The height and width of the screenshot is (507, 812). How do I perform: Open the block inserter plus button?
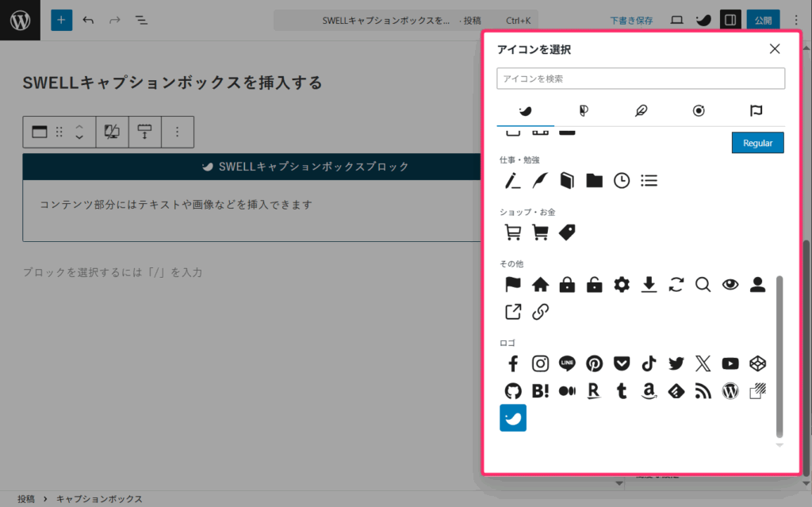tap(61, 20)
